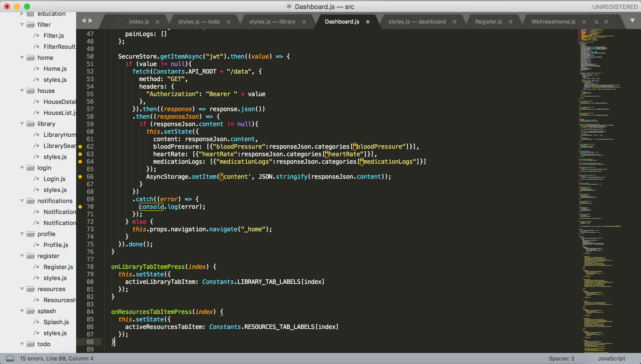Open Login.js in the sidebar
This screenshot has width=641, height=364.
coord(54,179)
